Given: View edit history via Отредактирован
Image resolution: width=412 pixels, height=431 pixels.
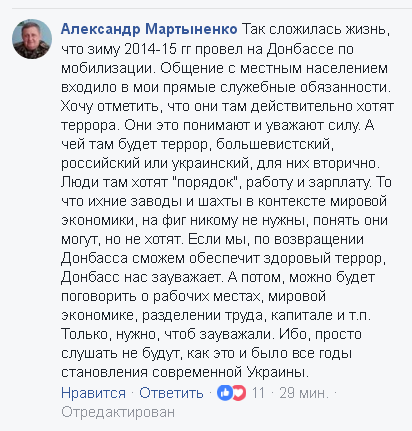Looking at the screenshot, I should click(x=118, y=412).
